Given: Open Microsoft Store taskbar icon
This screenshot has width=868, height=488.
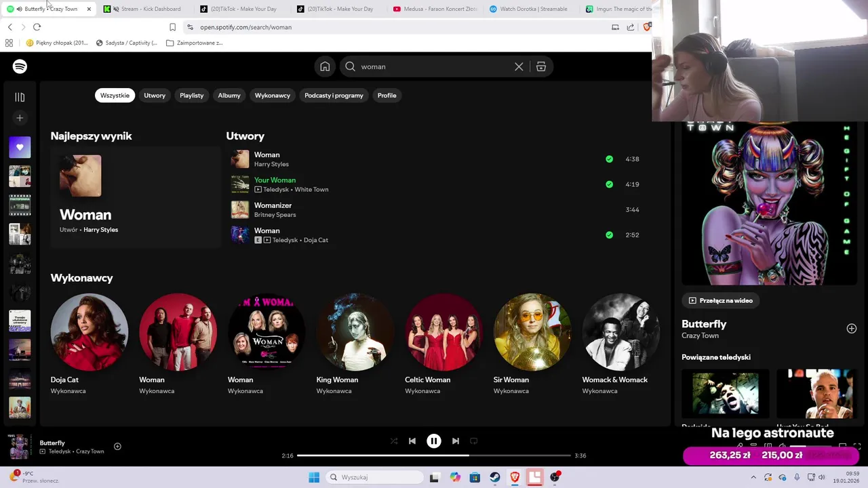Looking at the screenshot, I should point(475,477).
